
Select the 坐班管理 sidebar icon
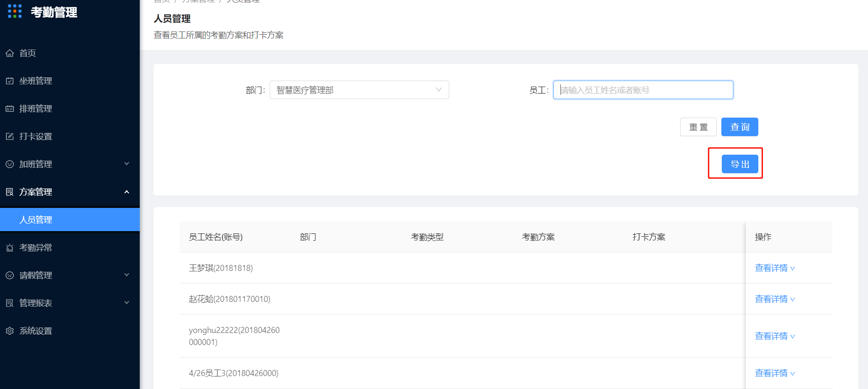(x=10, y=81)
